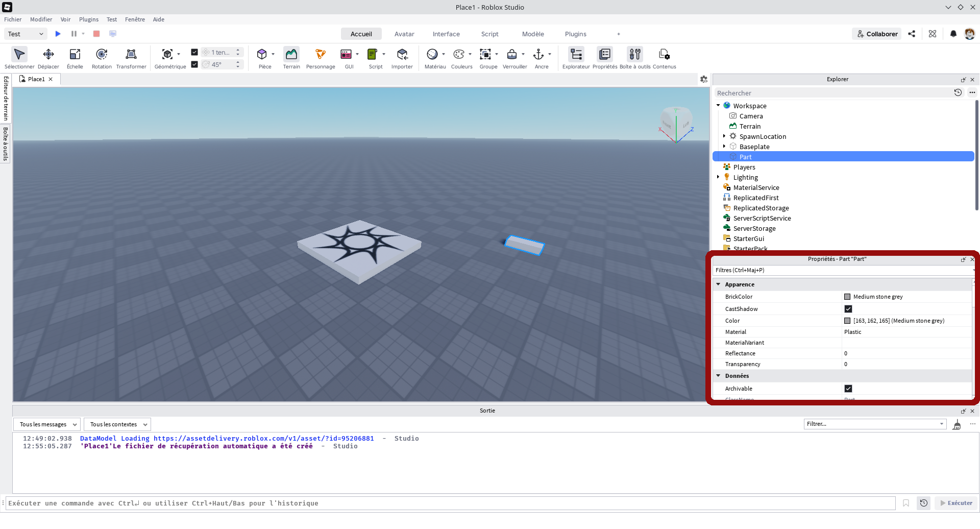Collapse the Workspace tree item
The width and height of the screenshot is (980, 529).
(x=718, y=106)
